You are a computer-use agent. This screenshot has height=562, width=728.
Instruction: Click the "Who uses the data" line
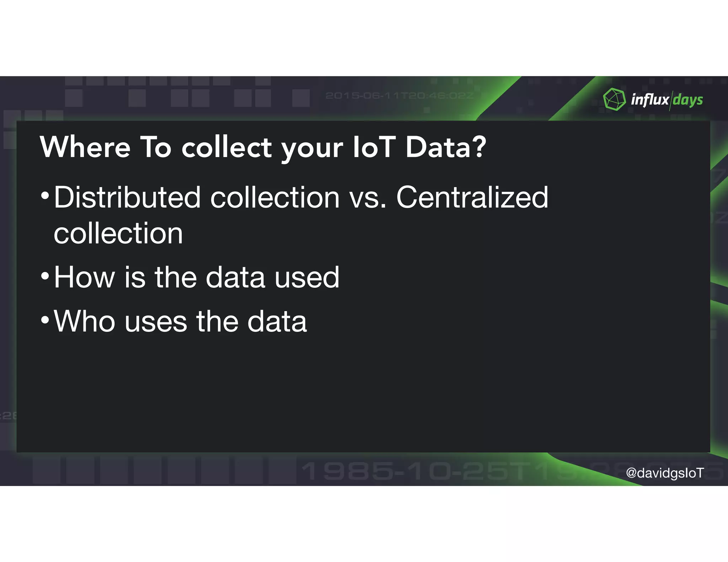[x=180, y=321]
